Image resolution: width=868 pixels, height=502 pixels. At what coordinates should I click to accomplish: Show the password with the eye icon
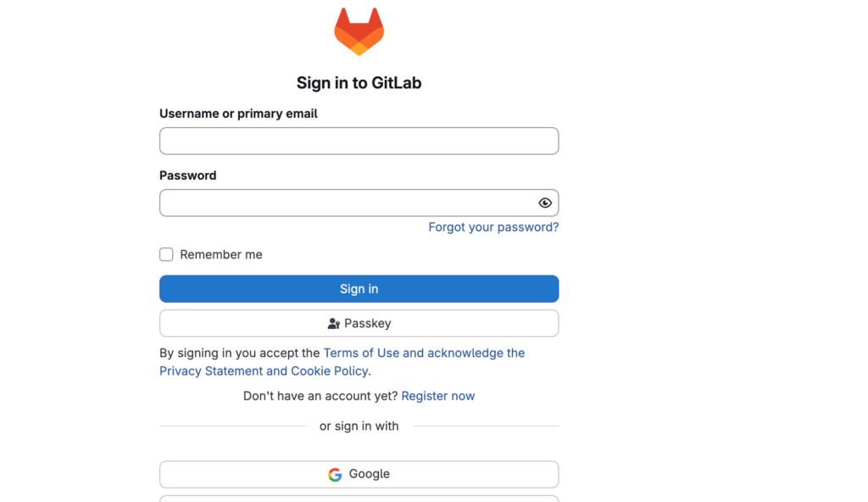545,203
